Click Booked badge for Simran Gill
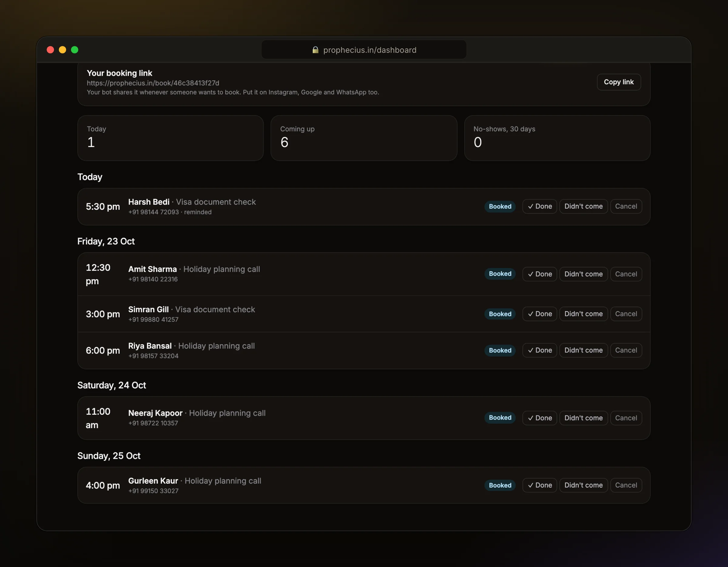728x567 pixels. coord(500,314)
